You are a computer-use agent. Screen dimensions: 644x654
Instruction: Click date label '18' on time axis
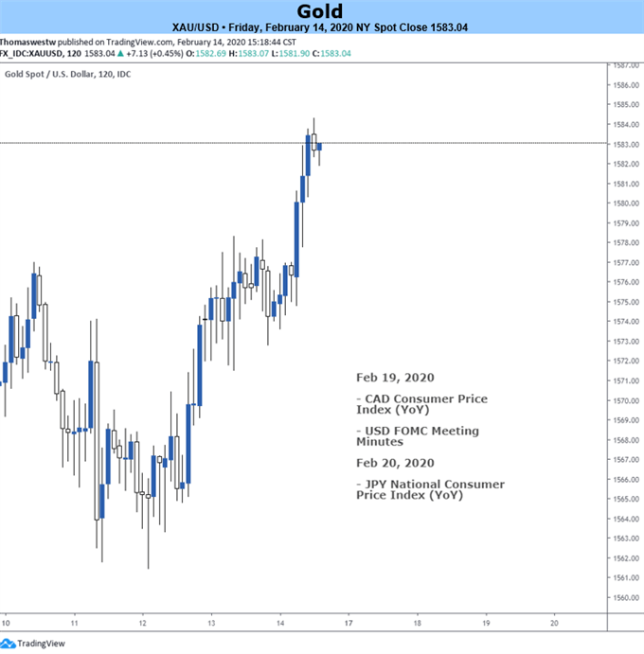pos(418,623)
